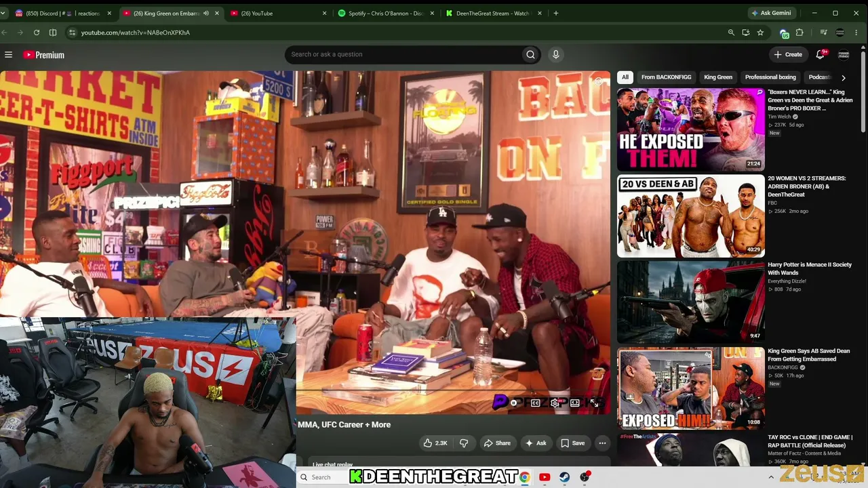Mute the King Green tab audio
868x488 pixels.
point(206,13)
